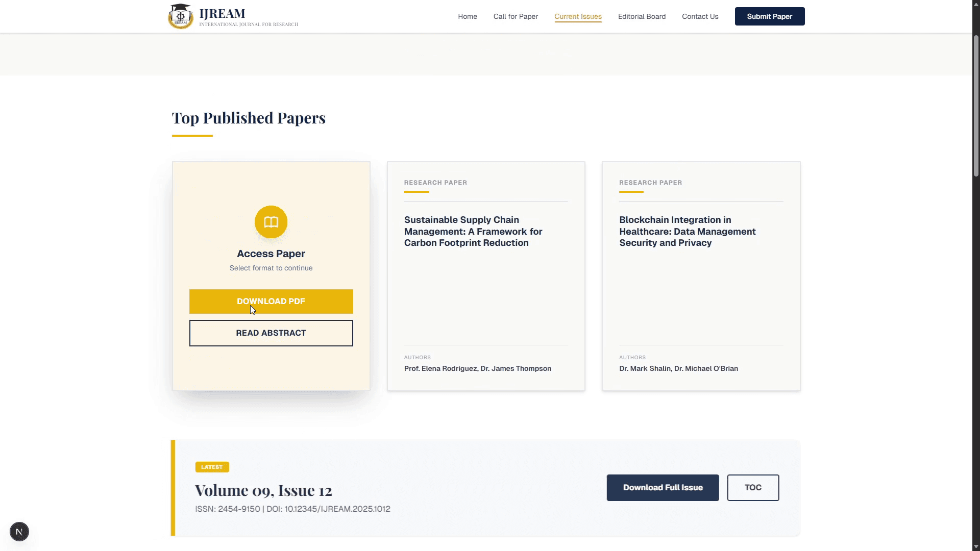The width and height of the screenshot is (980, 551).
Task: Click the round N icon in the bottom-left corner
Action: [x=19, y=532]
